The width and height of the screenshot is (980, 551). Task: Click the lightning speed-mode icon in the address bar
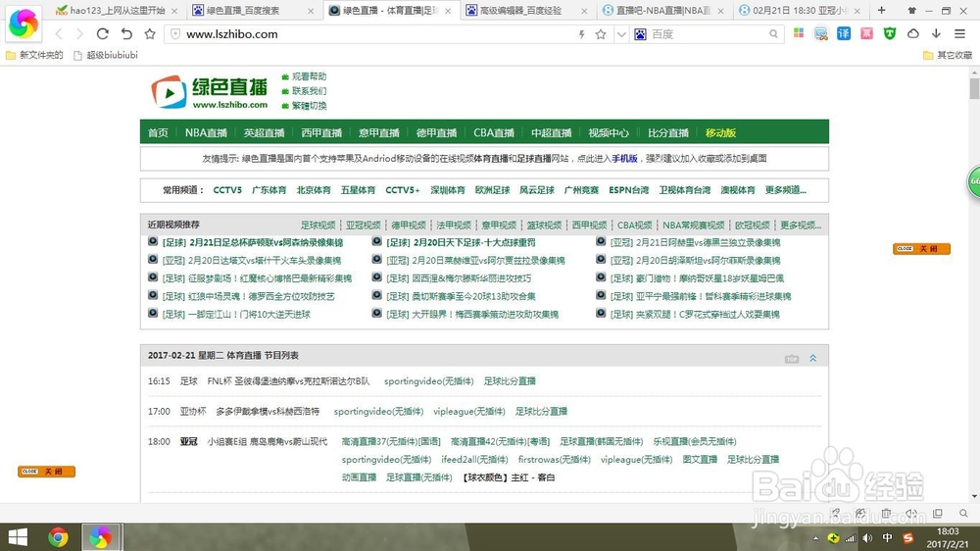tap(581, 34)
